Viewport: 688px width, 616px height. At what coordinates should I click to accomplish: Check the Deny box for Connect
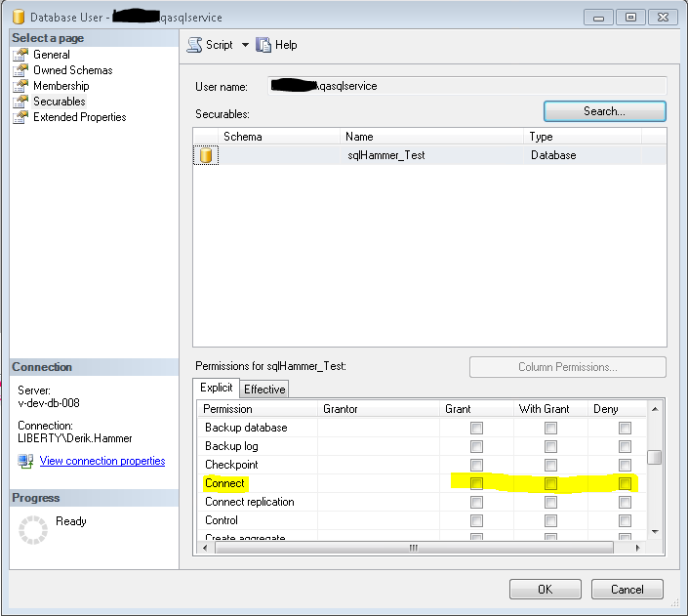point(625,484)
